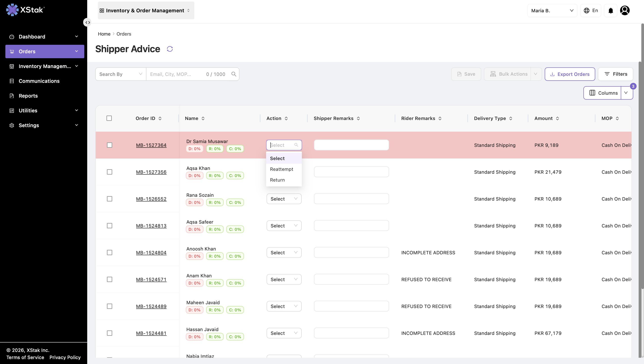Click the Settings gear icon
The image size is (644, 364).
[x=12, y=125]
